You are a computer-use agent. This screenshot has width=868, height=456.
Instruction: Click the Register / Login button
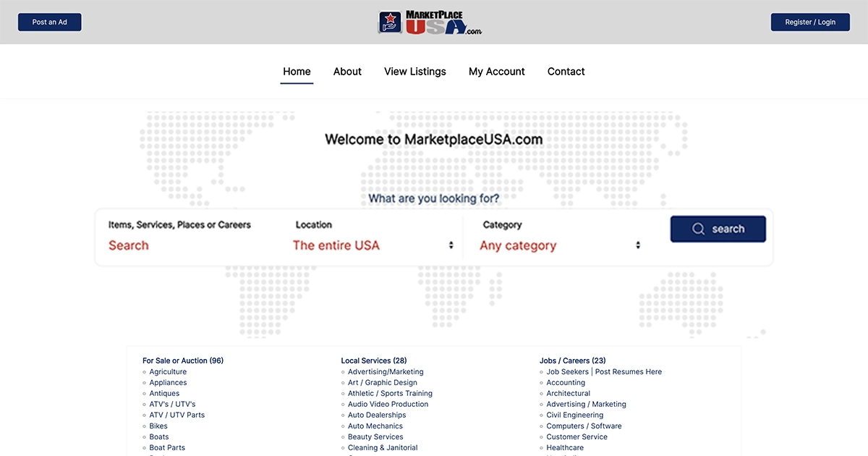(x=810, y=22)
